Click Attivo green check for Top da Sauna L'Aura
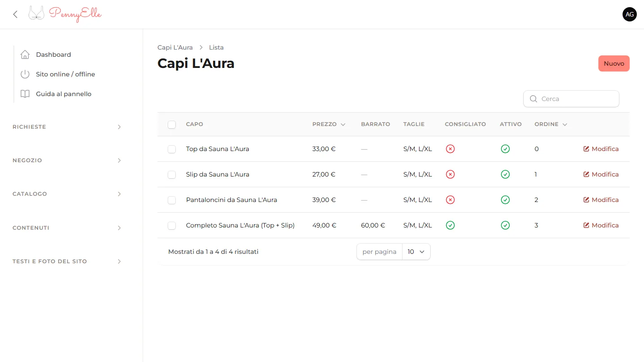 click(505, 149)
